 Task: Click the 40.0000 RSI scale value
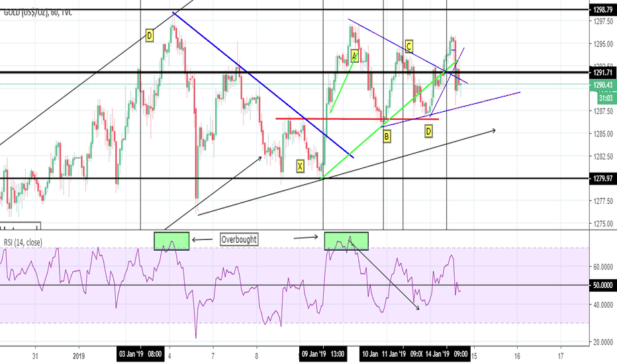pos(603,304)
